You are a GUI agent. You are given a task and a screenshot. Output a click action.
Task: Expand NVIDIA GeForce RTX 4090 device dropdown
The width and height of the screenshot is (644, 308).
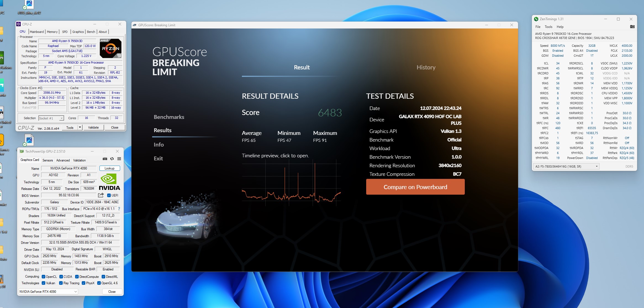tap(48, 292)
